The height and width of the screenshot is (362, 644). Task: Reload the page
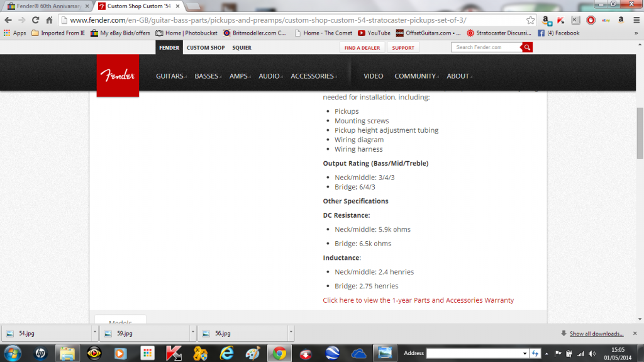click(35, 20)
